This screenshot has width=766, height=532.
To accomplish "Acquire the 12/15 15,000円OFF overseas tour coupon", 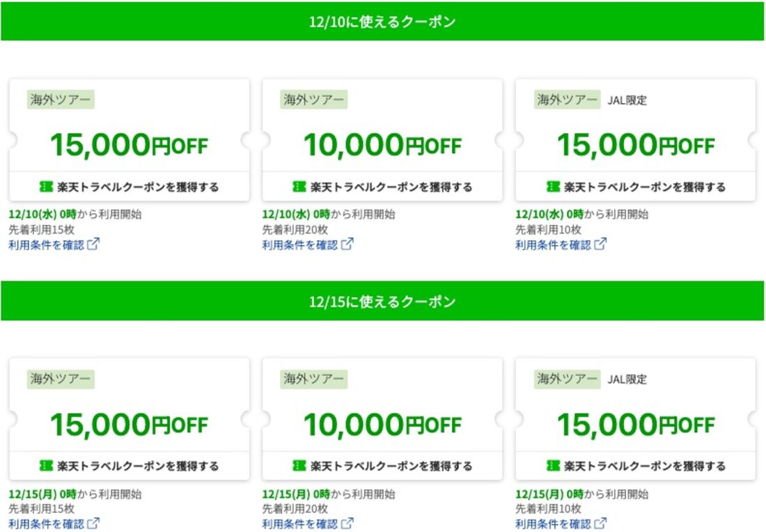I will 129,466.
